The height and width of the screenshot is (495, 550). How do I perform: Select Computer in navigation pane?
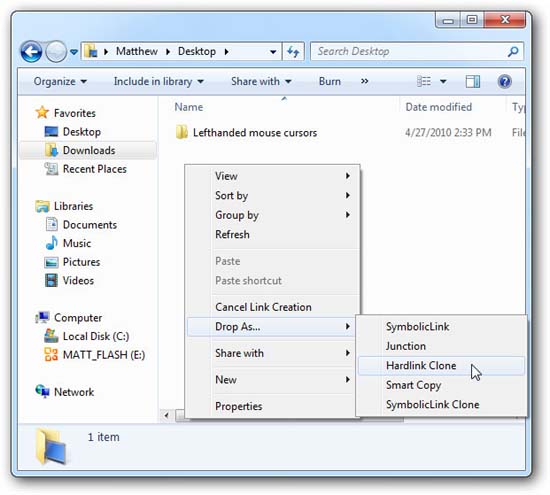click(78, 317)
